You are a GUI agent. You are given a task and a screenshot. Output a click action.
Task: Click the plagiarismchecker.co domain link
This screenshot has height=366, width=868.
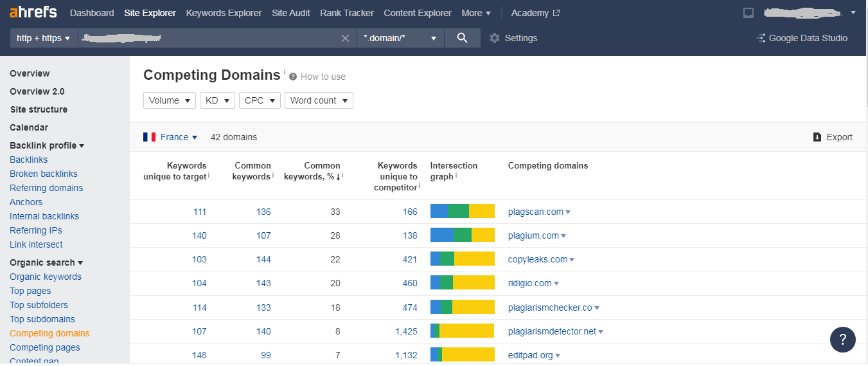(x=550, y=307)
